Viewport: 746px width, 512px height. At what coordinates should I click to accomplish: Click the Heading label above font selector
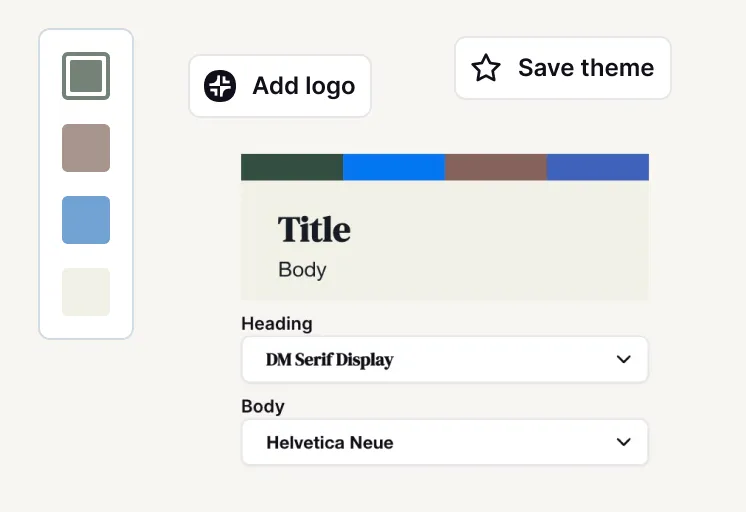(277, 324)
